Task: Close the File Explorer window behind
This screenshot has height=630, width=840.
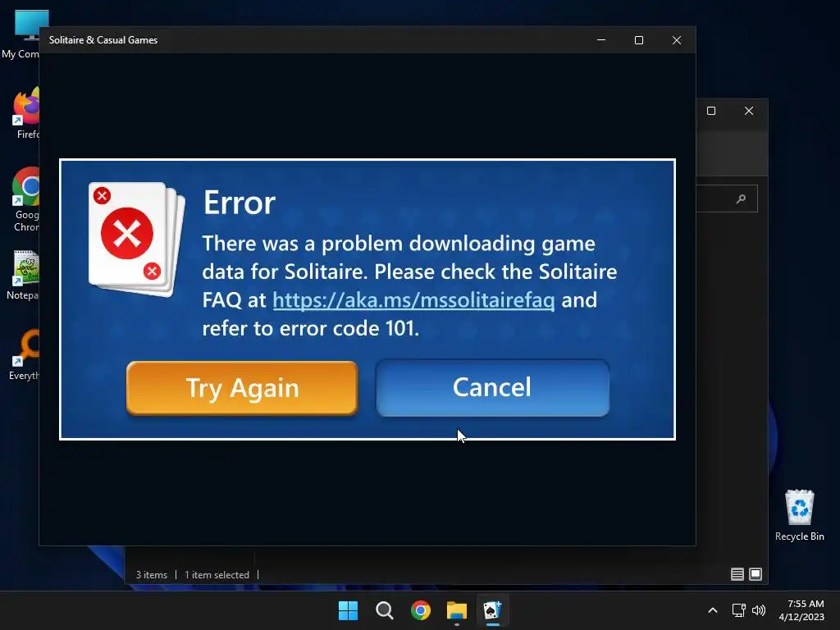Action: pyautogui.click(x=749, y=111)
